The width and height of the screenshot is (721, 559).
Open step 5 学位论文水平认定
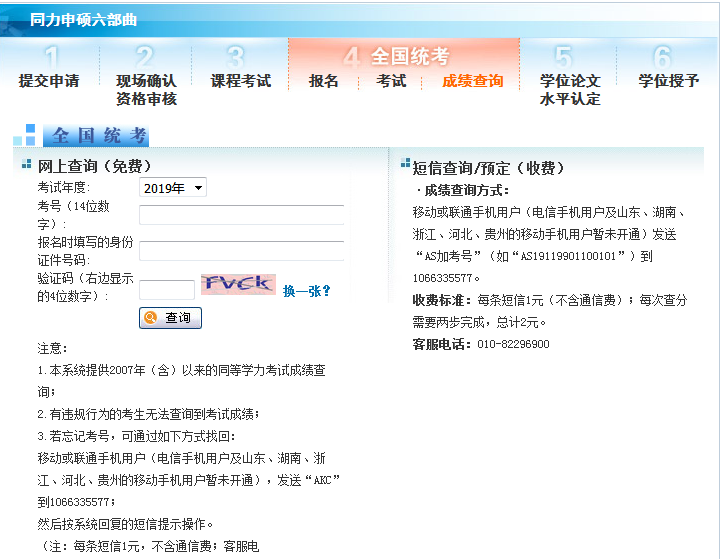click(570, 90)
